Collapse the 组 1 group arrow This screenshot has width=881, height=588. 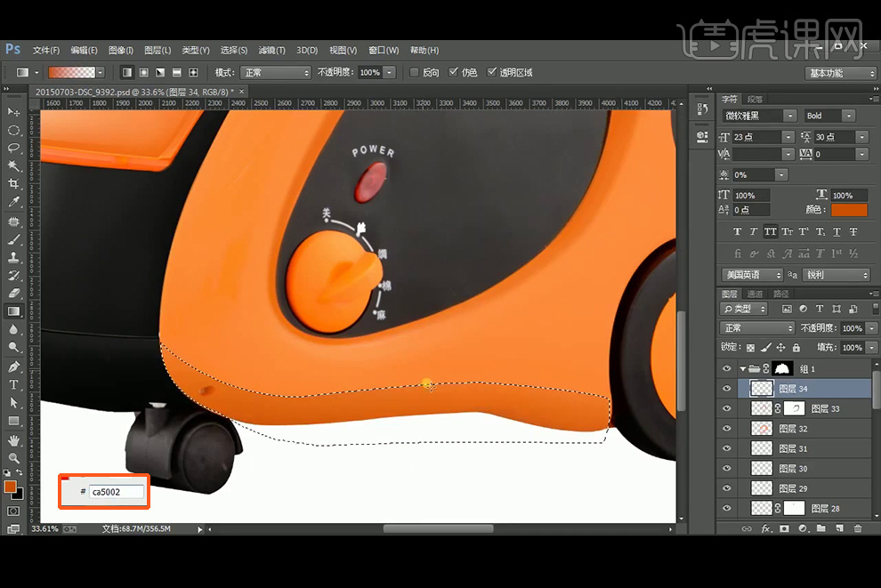coord(742,368)
